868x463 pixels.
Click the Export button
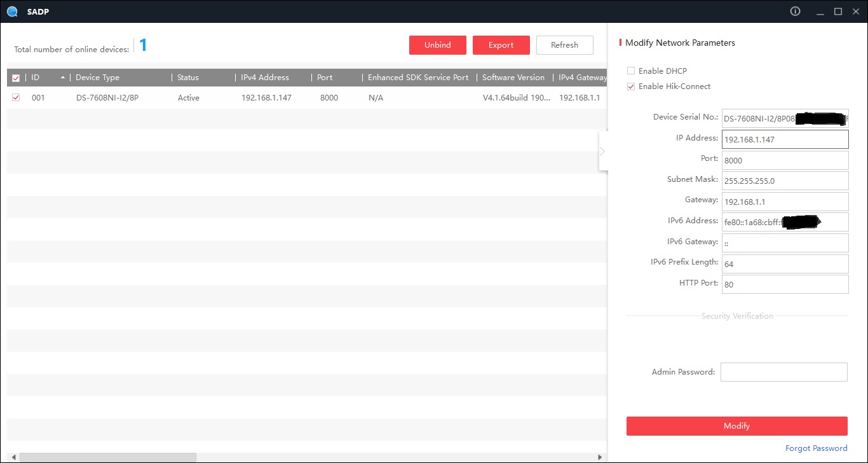[501, 45]
